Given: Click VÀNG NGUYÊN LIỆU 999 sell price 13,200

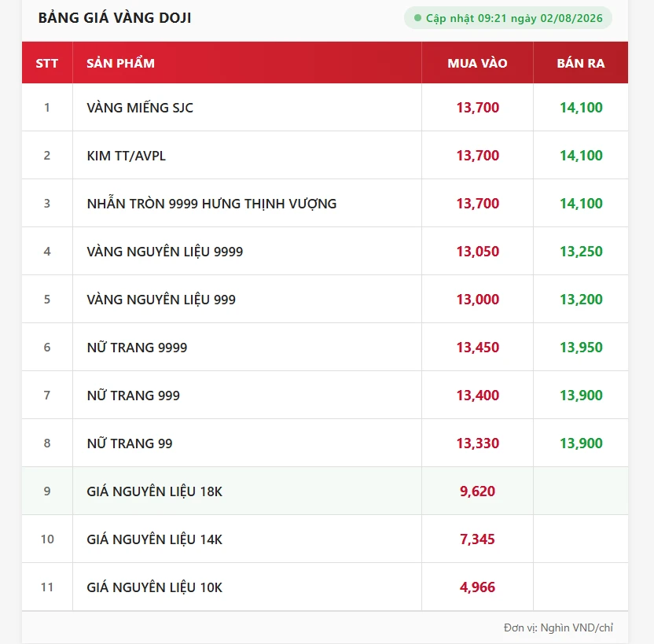Looking at the screenshot, I should pos(581,300).
